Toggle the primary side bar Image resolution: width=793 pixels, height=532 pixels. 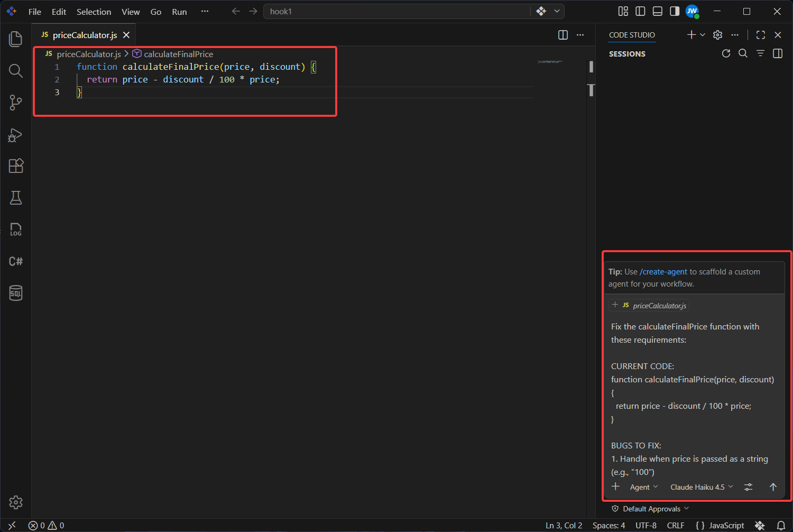coord(640,11)
